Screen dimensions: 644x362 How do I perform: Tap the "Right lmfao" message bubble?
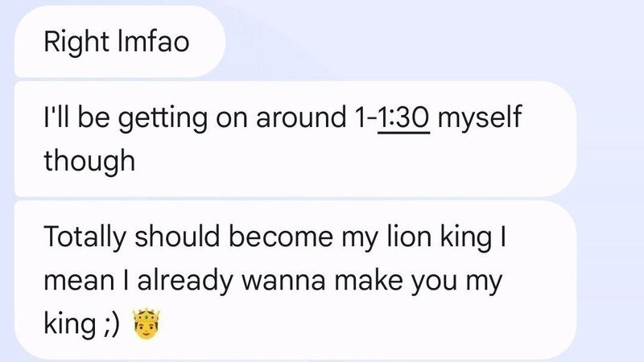tap(117, 41)
